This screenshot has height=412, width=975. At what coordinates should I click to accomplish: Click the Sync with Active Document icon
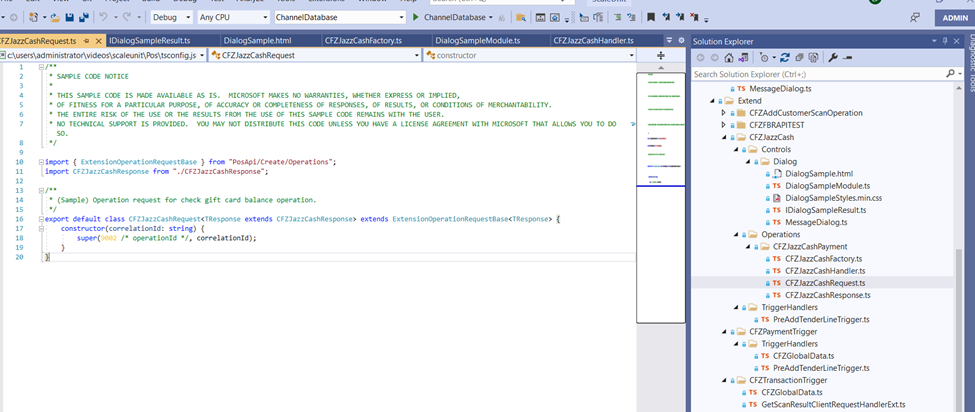point(785,58)
